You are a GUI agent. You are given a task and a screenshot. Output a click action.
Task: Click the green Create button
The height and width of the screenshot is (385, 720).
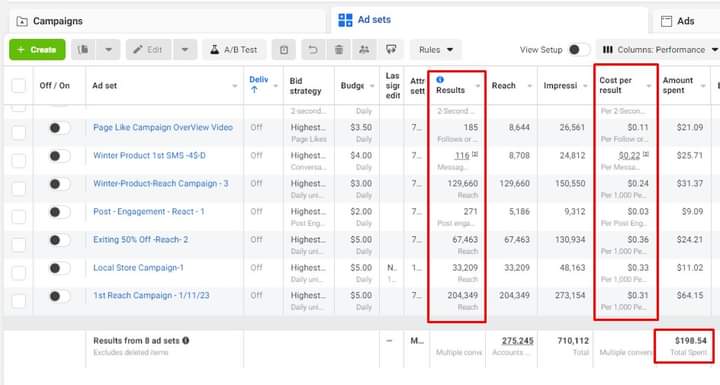click(37, 50)
